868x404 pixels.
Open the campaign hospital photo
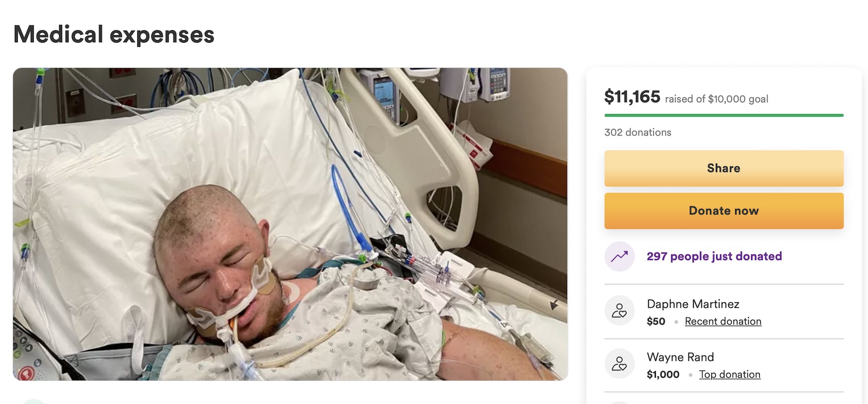[290, 224]
